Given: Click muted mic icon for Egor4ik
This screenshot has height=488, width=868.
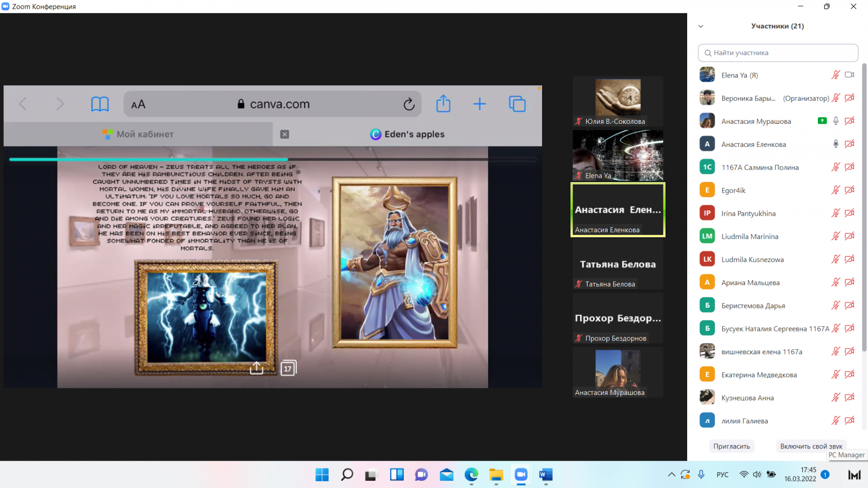Looking at the screenshot, I should [836, 190].
